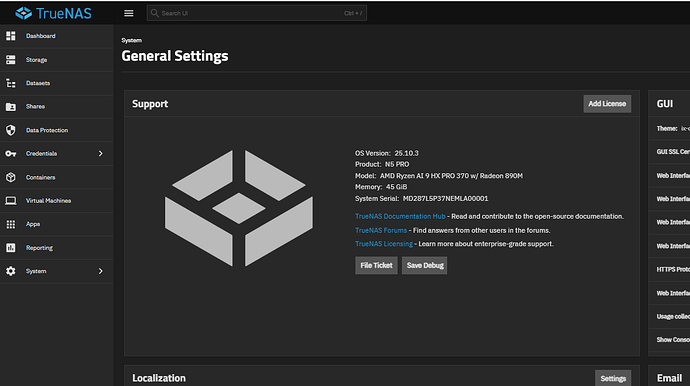Open Data Protection section
This screenshot has height=386, width=690.
point(56,130)
